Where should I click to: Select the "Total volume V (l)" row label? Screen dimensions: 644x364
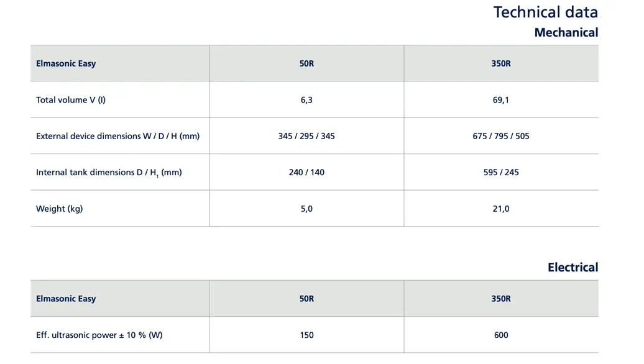pos(71,100)
